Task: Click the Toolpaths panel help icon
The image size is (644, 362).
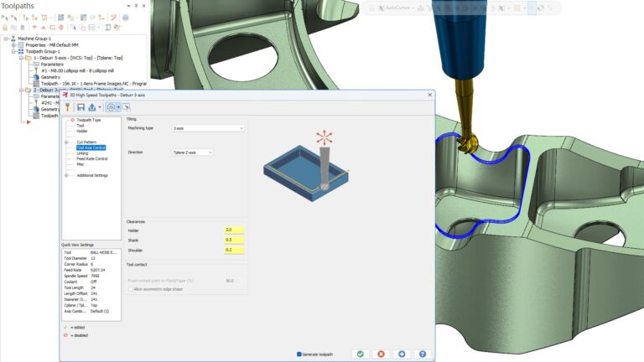Action: (125, 18)
